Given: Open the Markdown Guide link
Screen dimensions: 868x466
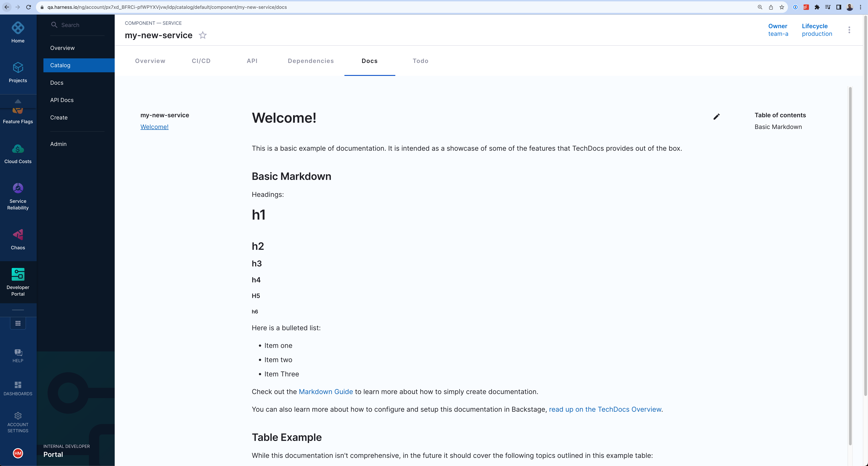Looking at the screenshot, I should point(325,392).
